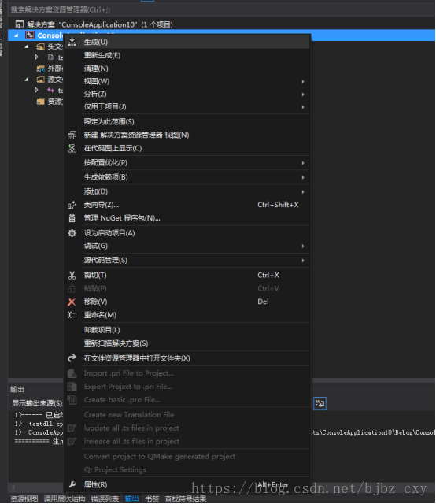Open the 分析(Z) submenu

click(187, 94)
